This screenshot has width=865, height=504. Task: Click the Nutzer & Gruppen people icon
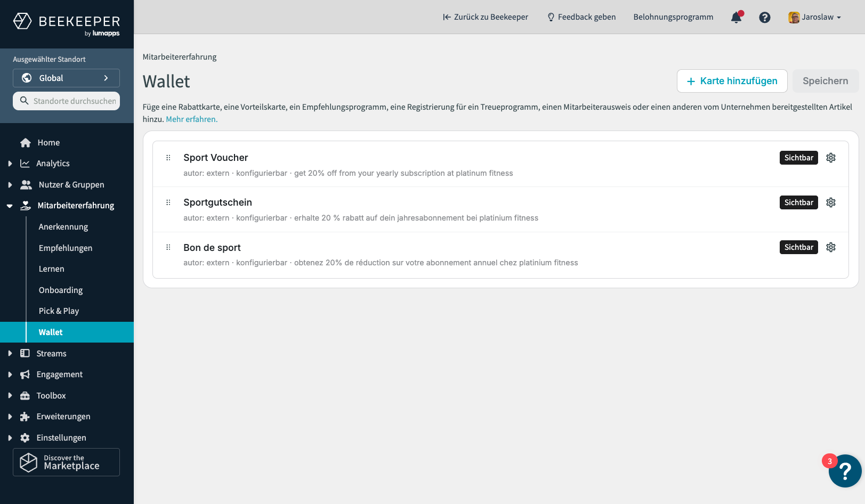[x=26, y=185]
